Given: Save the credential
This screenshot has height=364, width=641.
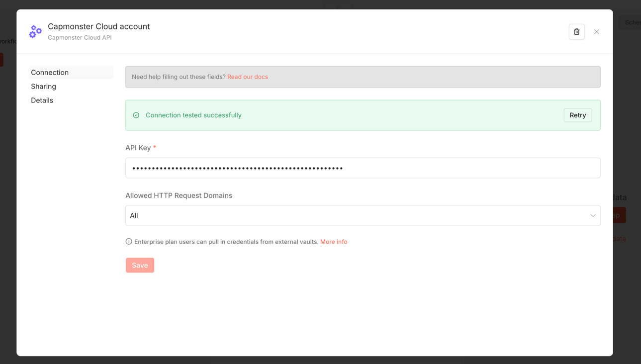Looking at the screenshot, I should pos(140,265).
